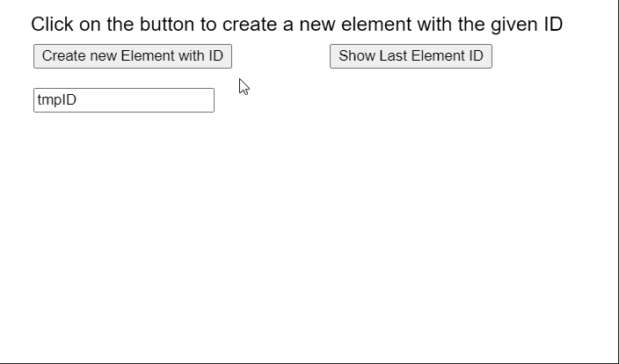Select the heading starting with 'Click on the button'
619x364 pixels.
[296, 24]
